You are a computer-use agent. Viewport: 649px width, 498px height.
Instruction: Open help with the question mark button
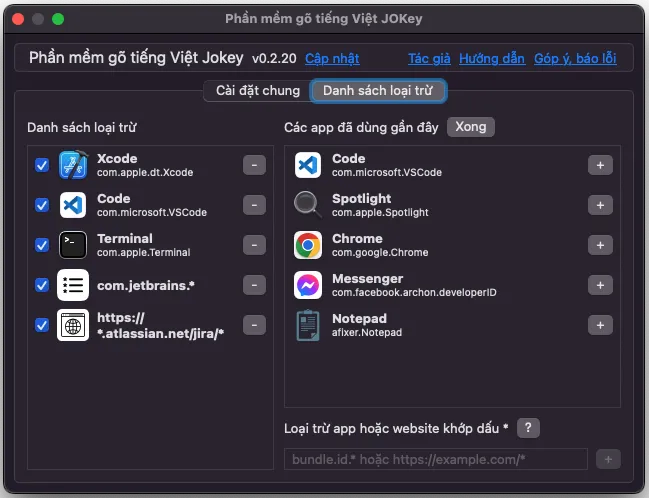pos(528,428)
